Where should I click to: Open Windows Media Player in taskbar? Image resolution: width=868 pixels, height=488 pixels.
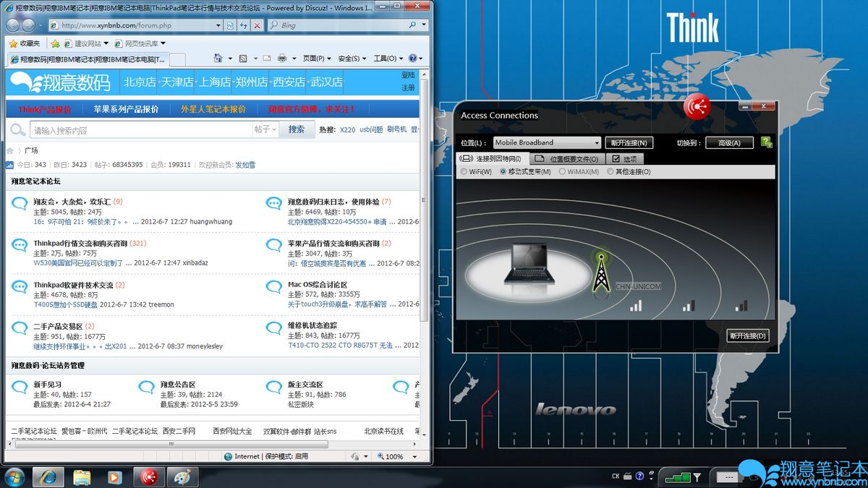coord(115,477)
